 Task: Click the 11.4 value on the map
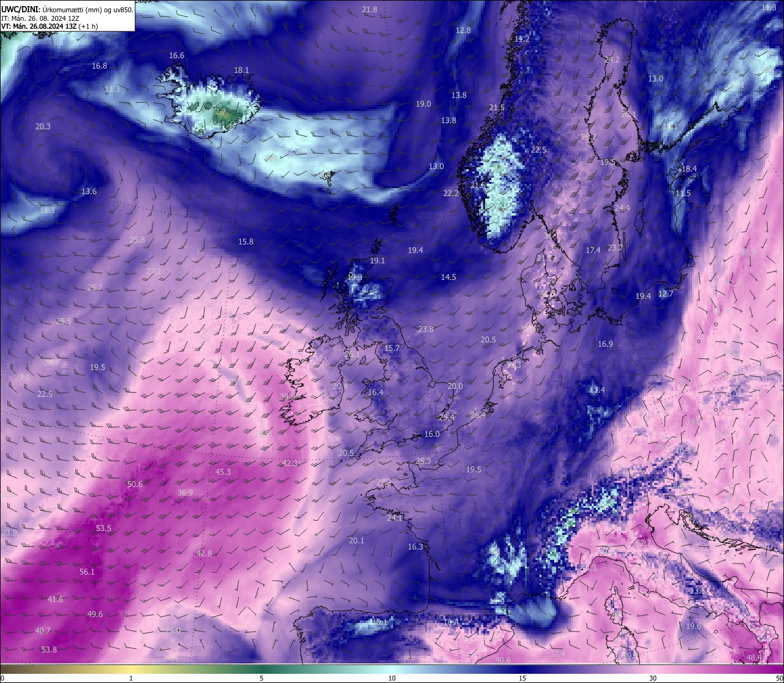pos(597,390)
